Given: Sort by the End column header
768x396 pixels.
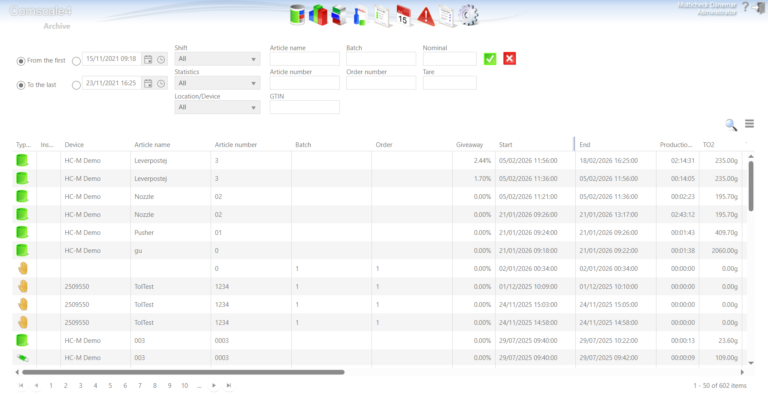Looking at the screenshot, I should [x=585, y=145].
